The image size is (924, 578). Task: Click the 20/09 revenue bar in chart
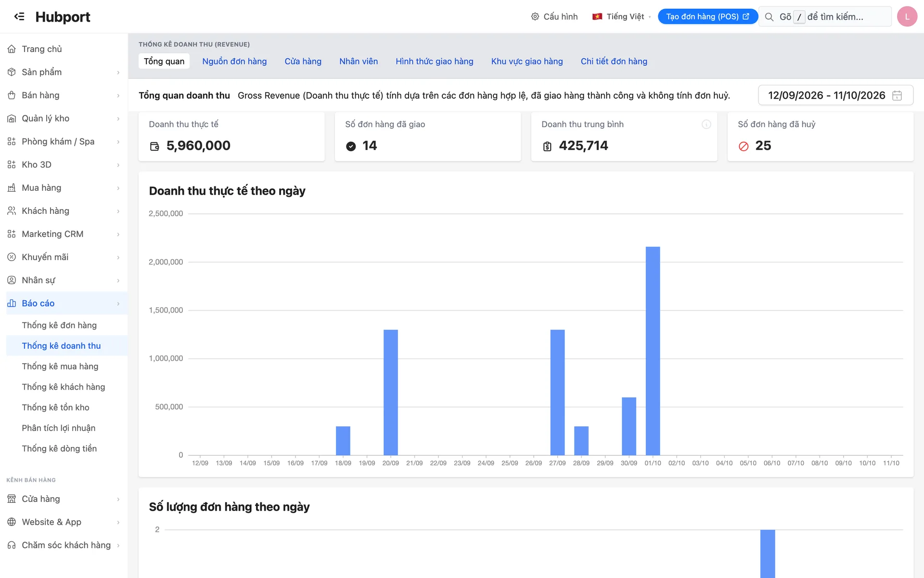click(x=391, y=392)
